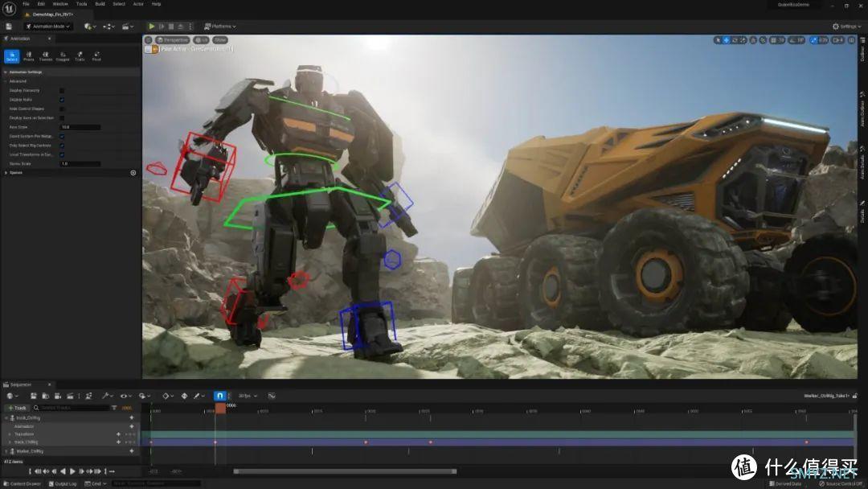Viewport: 868px width, 489px height.
Task: Click the eject button in the play toolbar
Action: [x=181, y=26]
